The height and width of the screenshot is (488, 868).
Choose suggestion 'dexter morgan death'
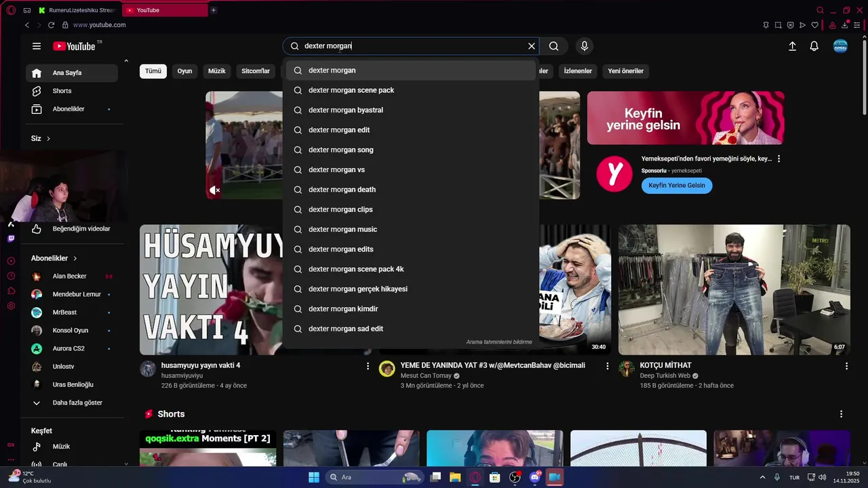tap(411, 190)
